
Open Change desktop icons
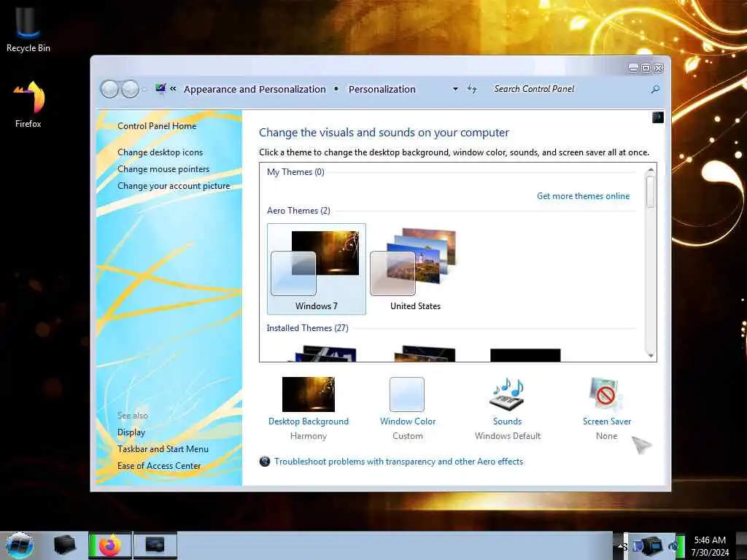pos(160,152)
